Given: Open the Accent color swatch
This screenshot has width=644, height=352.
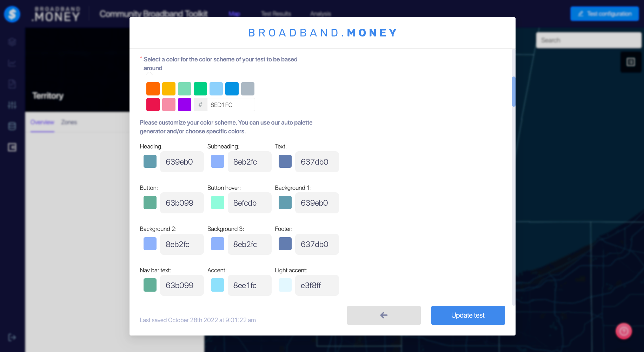Looking at the screenshot, I should pyautogui.click(x=218, y=285).
